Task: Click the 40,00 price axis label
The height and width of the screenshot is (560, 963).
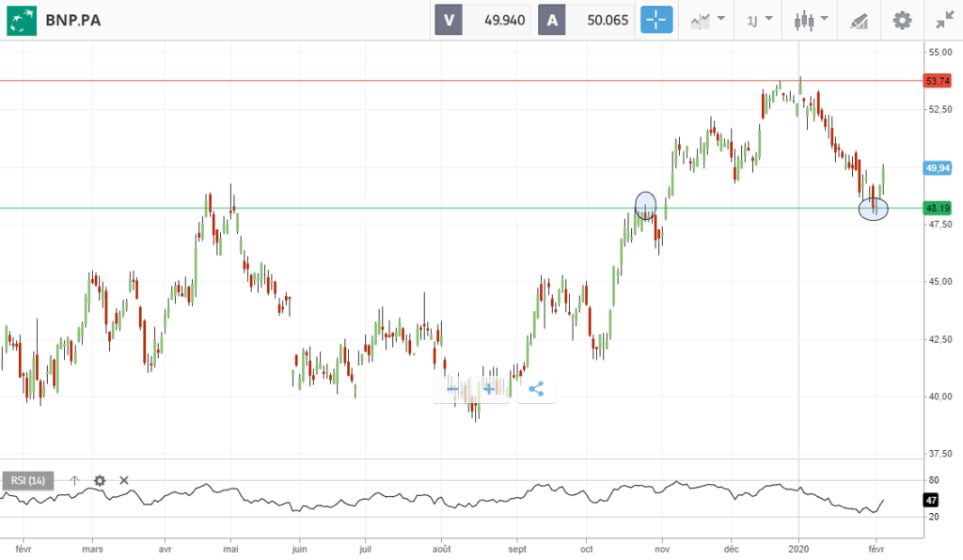Action: 940,397
